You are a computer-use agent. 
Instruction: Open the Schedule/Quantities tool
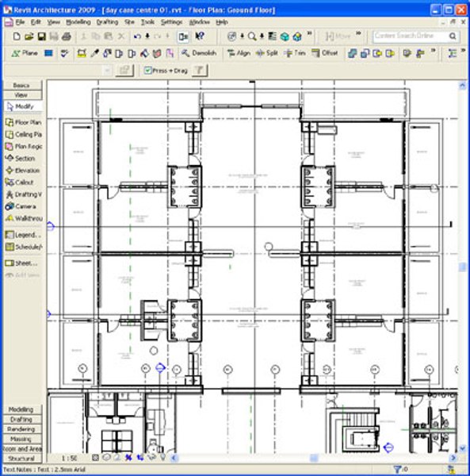(x=24, y=247)
